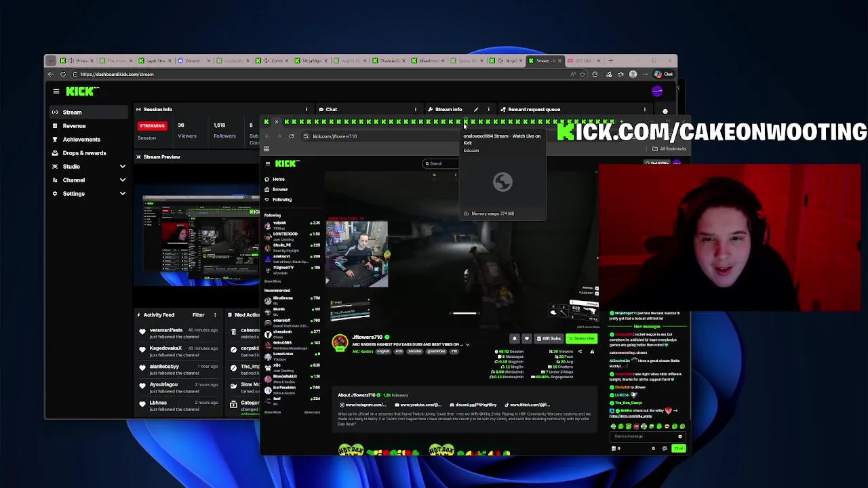Image resolution: width=868 pixels, height=488 pixels.
Task: Click the Kick Search box
Action: click(x=441, y=163)
